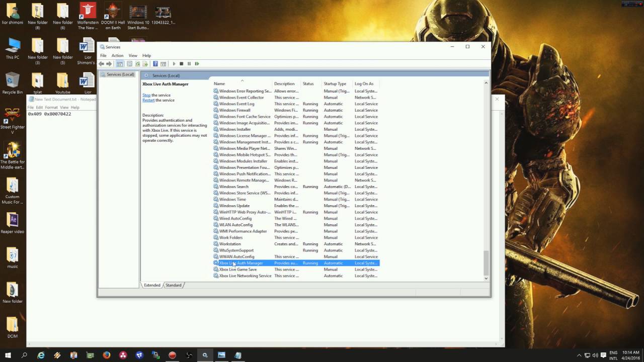Image resolution: width=644 pixels, height=362 pixels.
Task: Click the taskbar Search magnifier icon
Action: click(24, 355)
